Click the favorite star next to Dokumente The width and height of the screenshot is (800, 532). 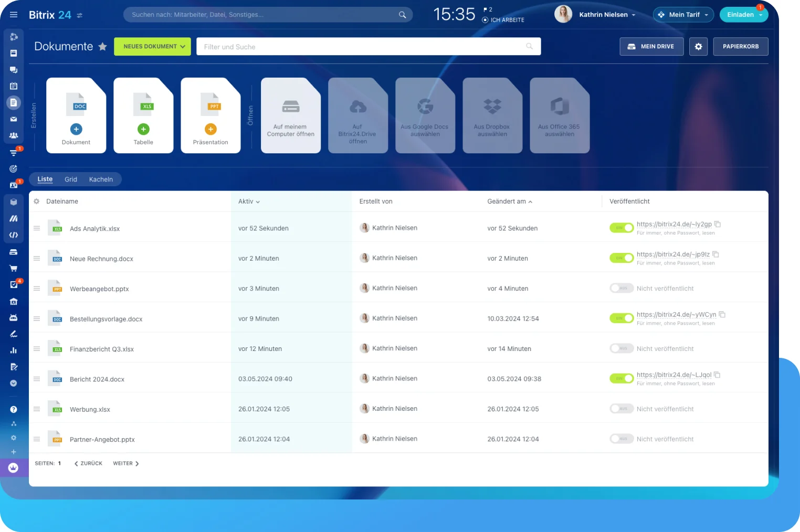(103, 47)
